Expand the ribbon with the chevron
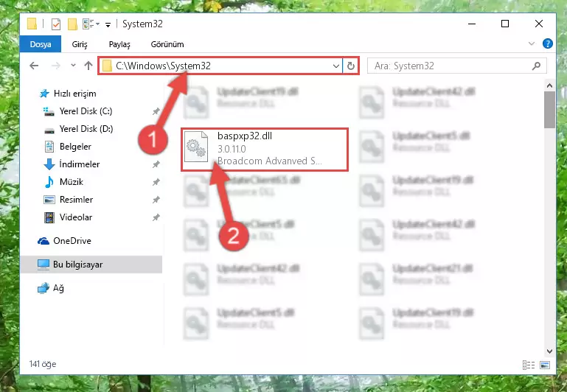This screenshot has height=392, width=567. [x=531, y=43]
